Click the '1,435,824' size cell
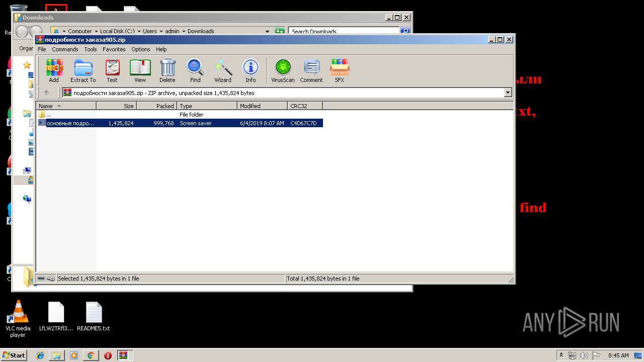Image resolution: width=644 pixels, height=362 pixels. click(x=121, y=123)
